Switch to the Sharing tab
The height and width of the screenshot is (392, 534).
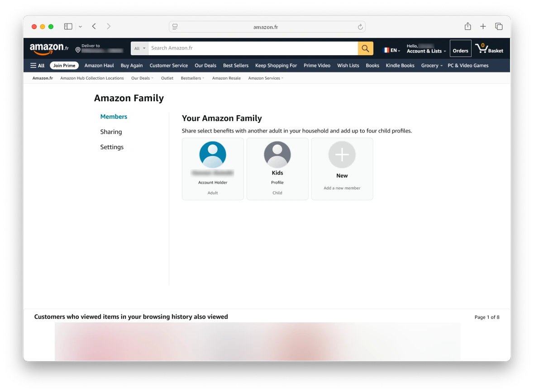click(111, 132)
